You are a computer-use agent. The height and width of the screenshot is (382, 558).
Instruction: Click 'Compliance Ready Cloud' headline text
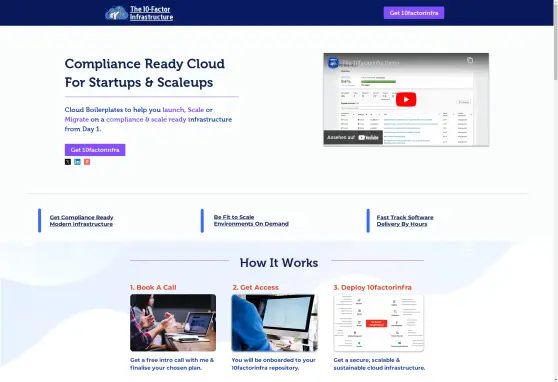[144, 64]
